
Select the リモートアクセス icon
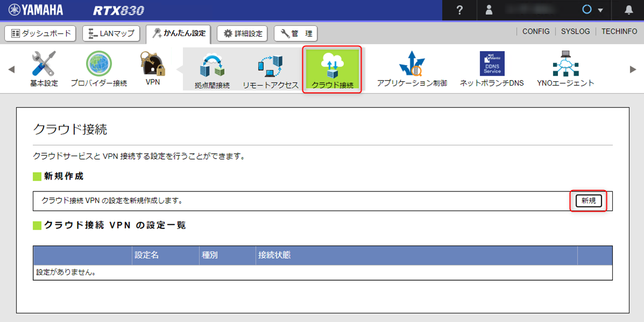270,66
